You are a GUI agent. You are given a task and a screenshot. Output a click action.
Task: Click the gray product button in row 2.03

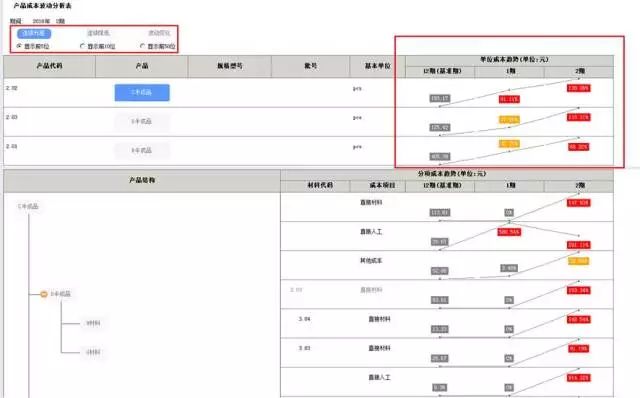(142, 121)
